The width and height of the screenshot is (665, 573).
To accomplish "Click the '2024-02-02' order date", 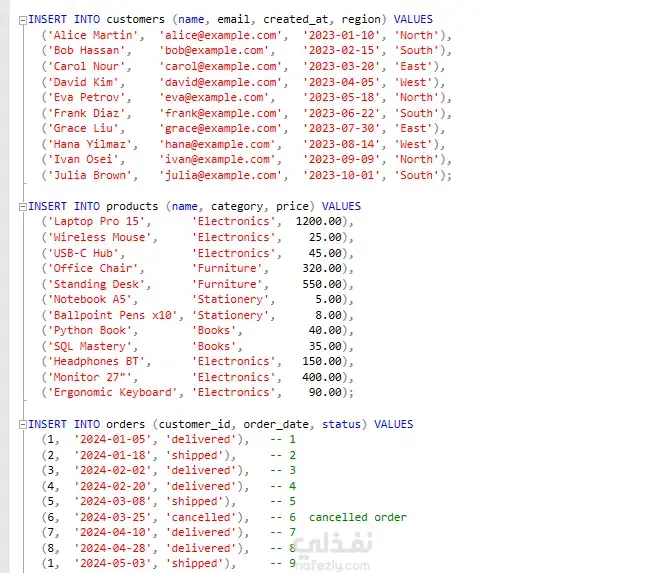I will coord(112,470).
